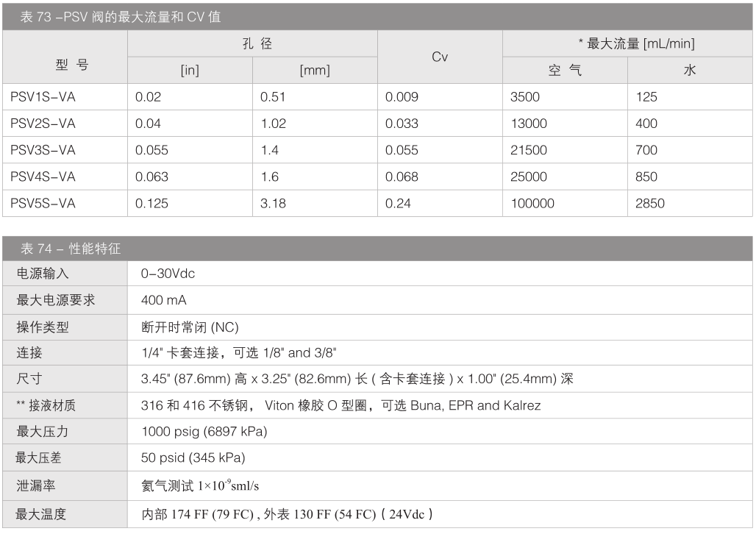756x534 pixels.
Task: Click model cell 'PSV4S-VA'
Action: [x=43, y=177]
